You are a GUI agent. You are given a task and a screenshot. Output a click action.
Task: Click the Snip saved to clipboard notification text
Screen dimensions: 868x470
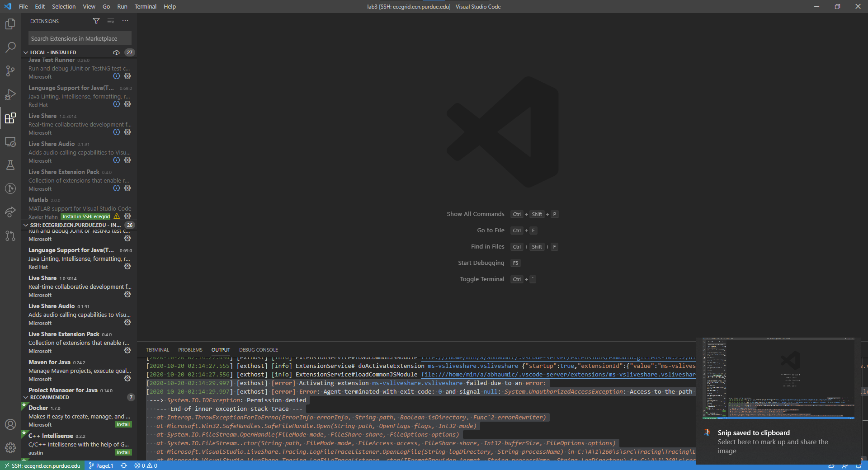point(754,433)
